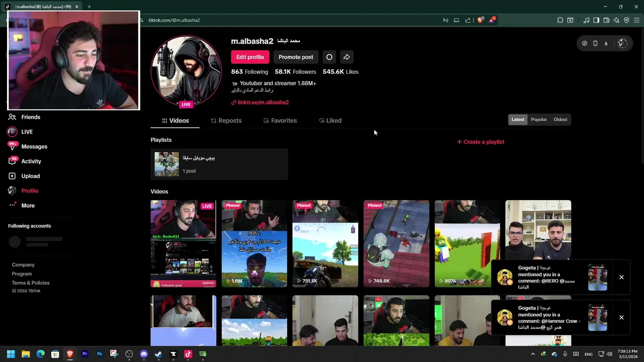Switch to the Videos tab
The height and width of the screenshot is (362, 644).
[x=175, y=121]
